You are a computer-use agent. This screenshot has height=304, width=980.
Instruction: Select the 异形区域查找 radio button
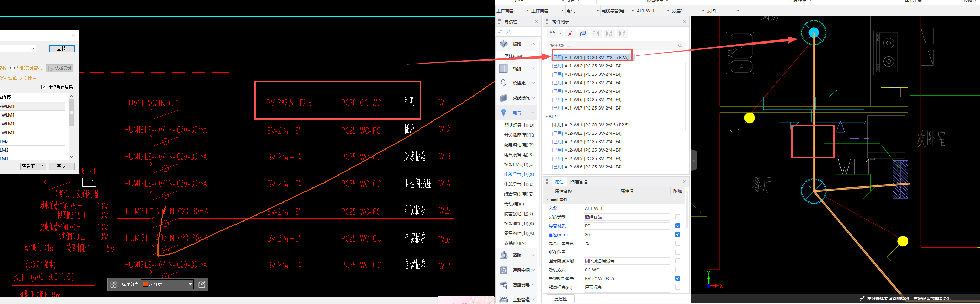point(13,68)
